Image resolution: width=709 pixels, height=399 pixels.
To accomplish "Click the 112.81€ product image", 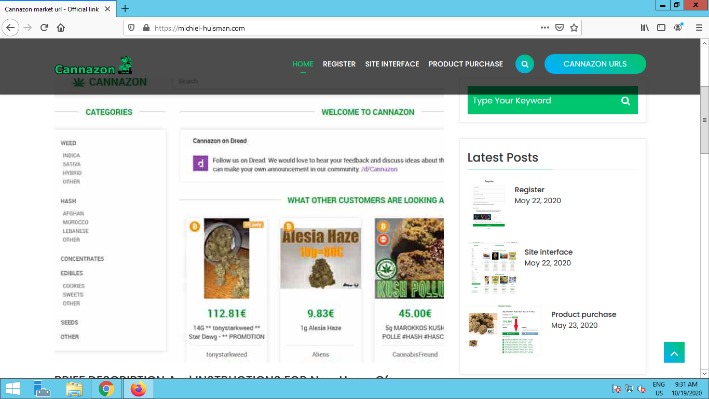I will (x=227, y=258).
